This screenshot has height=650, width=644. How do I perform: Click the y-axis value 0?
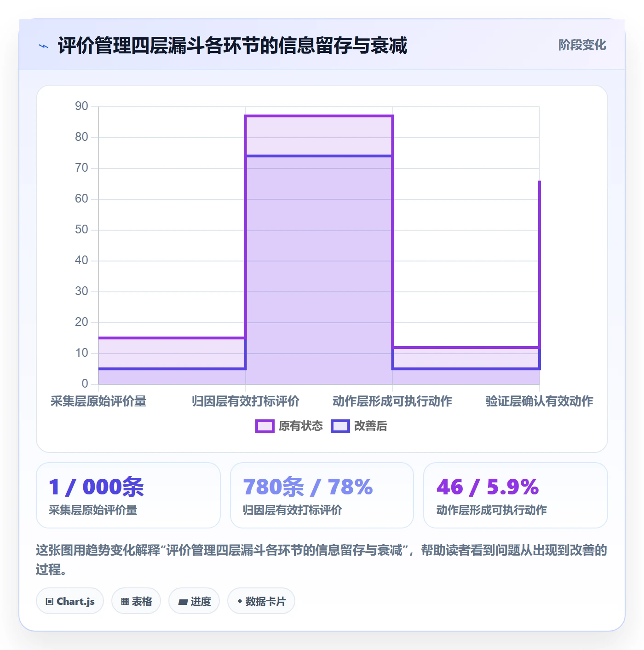click(85, 384)
